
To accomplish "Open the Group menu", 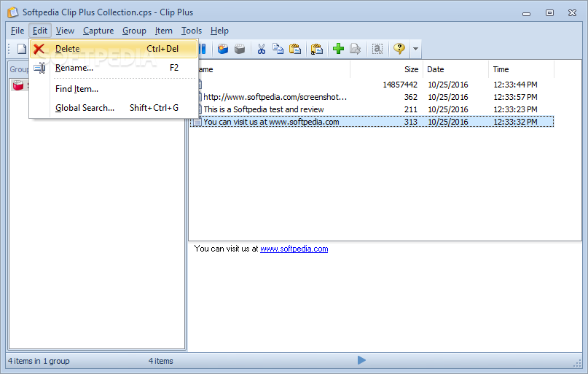I will click(x=134, y=31).
